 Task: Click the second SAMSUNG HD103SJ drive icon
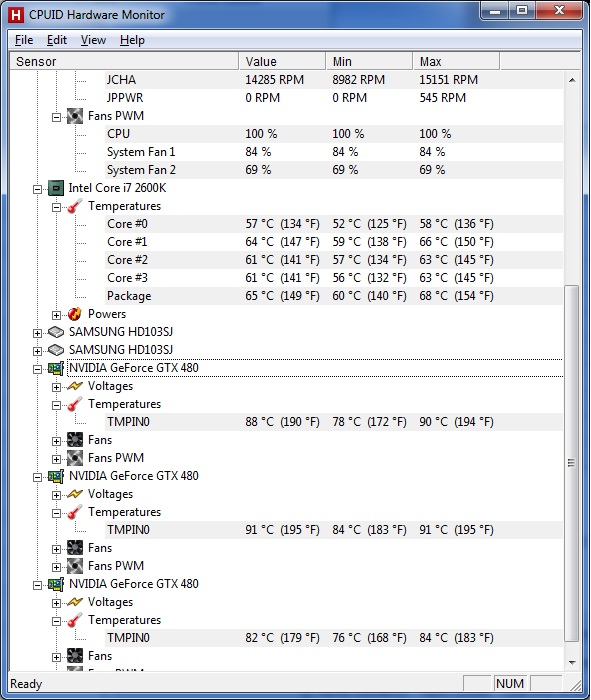pyautogui.click(x=56, y=350)
